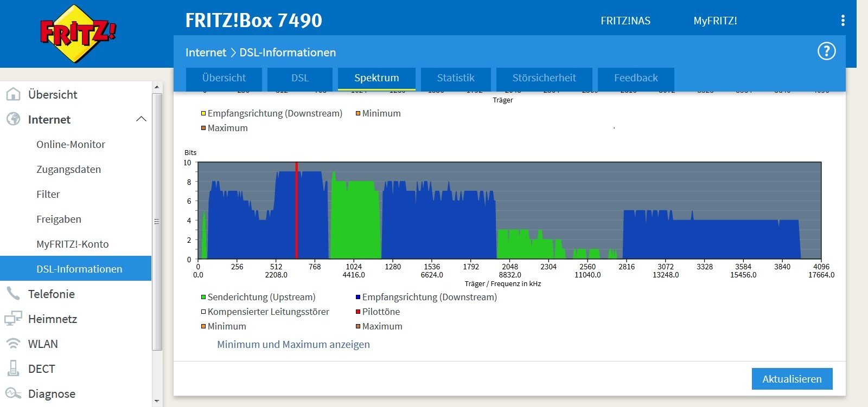This screenshot has height=407, width=868.
Task: Click the Diagnose icon in sidebar
Action: tap(13, 393)
